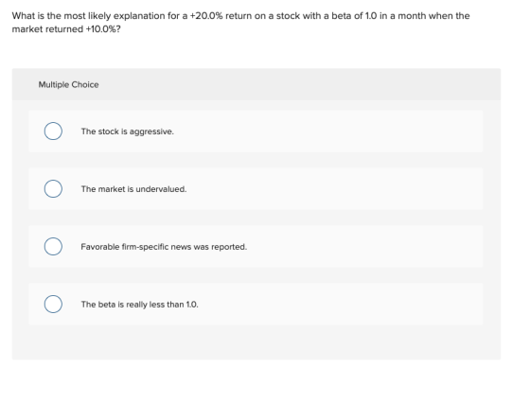Click the label "The beta is really less than 1.0."
Viewport: 530px width, 420px height.
pyautogui.click(x=139, y=305)
